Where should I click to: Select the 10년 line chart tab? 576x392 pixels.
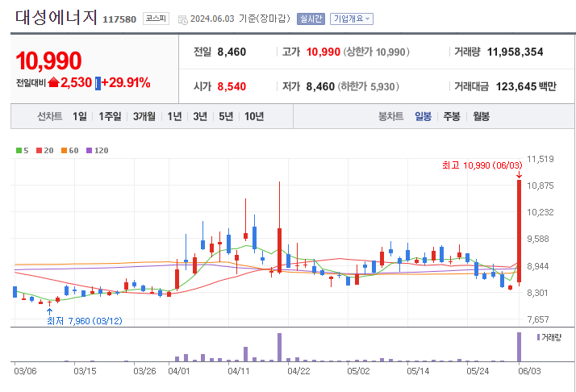click(254, 116)
